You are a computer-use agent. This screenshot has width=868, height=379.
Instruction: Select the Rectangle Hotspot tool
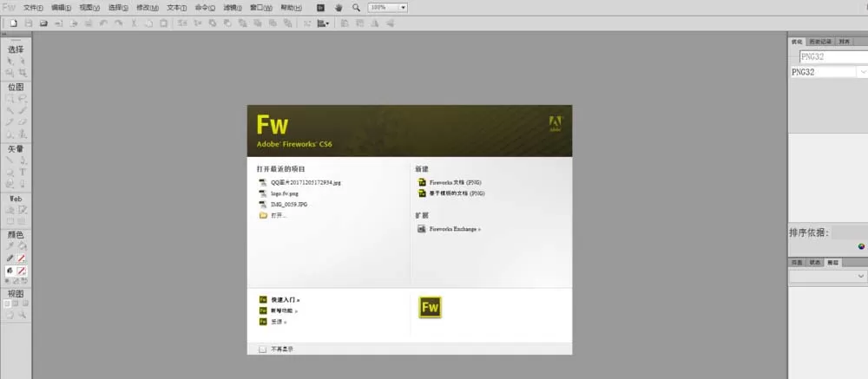point(10,210)
